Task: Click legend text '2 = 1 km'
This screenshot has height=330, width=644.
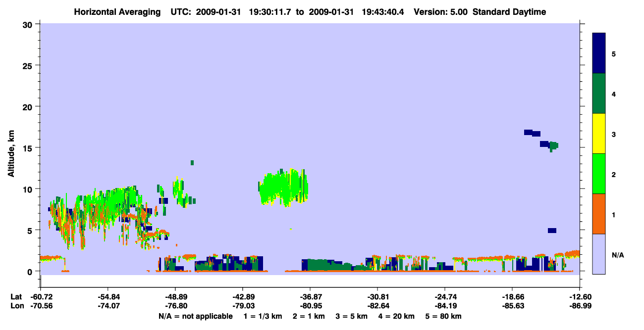Action: pos(309,316)
